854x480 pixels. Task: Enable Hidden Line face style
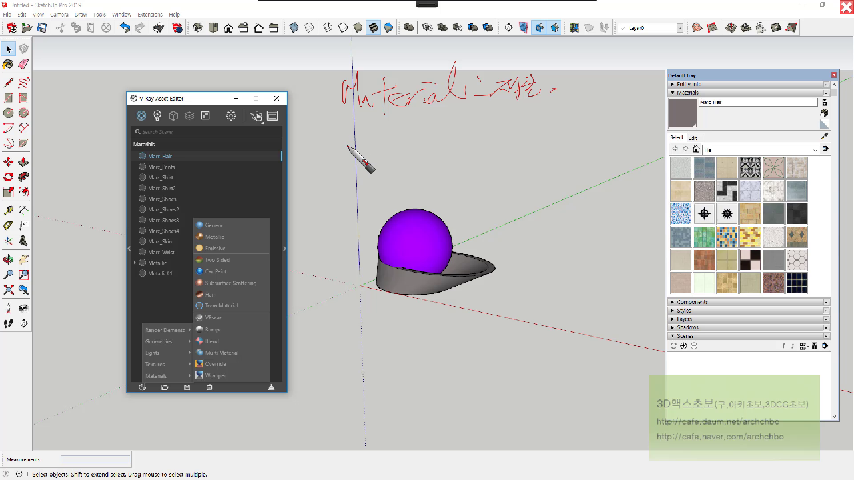(343, 27)
